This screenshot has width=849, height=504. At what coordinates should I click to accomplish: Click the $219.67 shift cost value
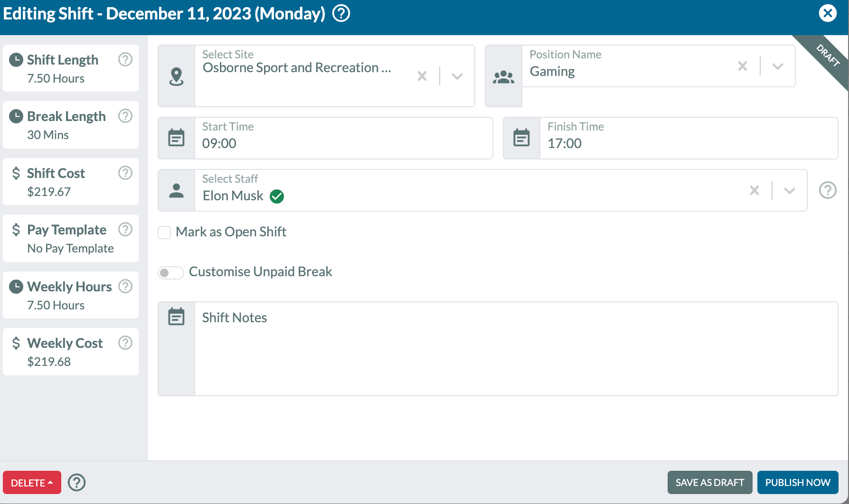[49, 192]
